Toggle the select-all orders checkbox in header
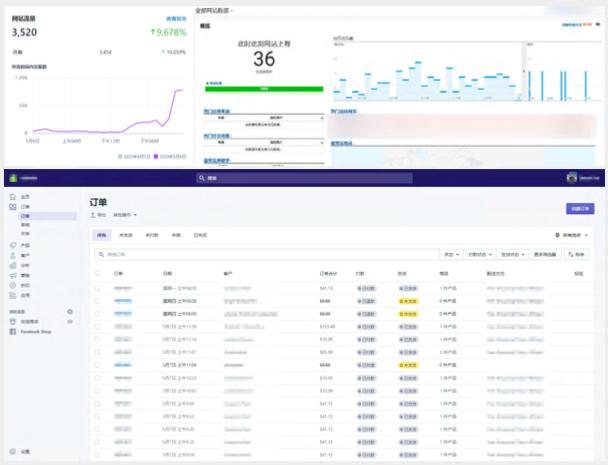 pyautogui.click(x=97, y=273)
